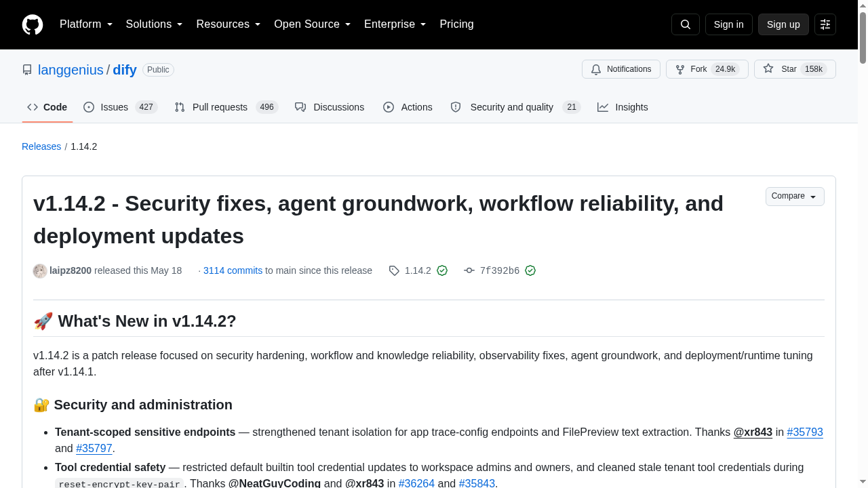Screen dimensions: 868x488
Task: Open pull request #35793
Action: point(805,432)
